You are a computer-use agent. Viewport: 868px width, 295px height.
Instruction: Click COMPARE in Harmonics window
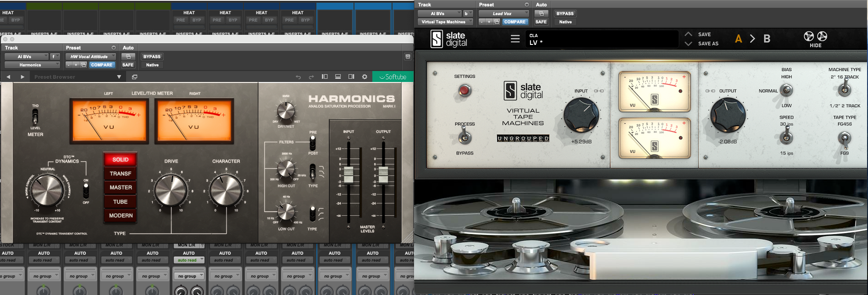coord(101,65)
